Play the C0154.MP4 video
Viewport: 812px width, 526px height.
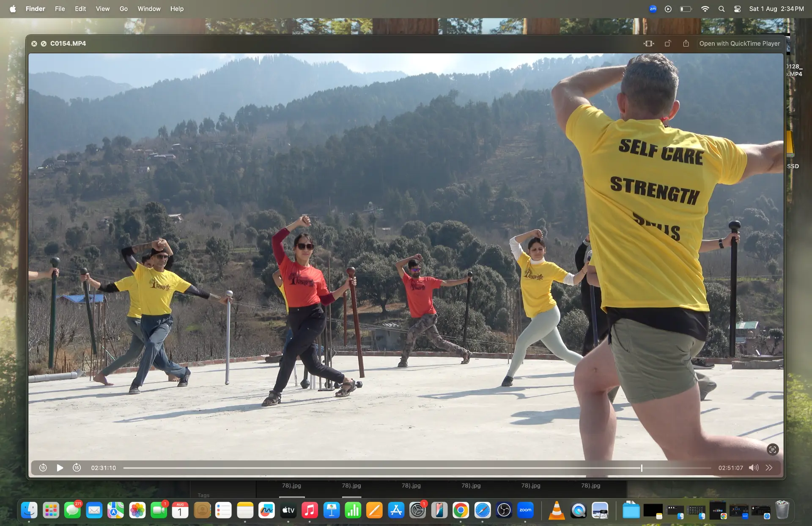[x=60, y=468]
